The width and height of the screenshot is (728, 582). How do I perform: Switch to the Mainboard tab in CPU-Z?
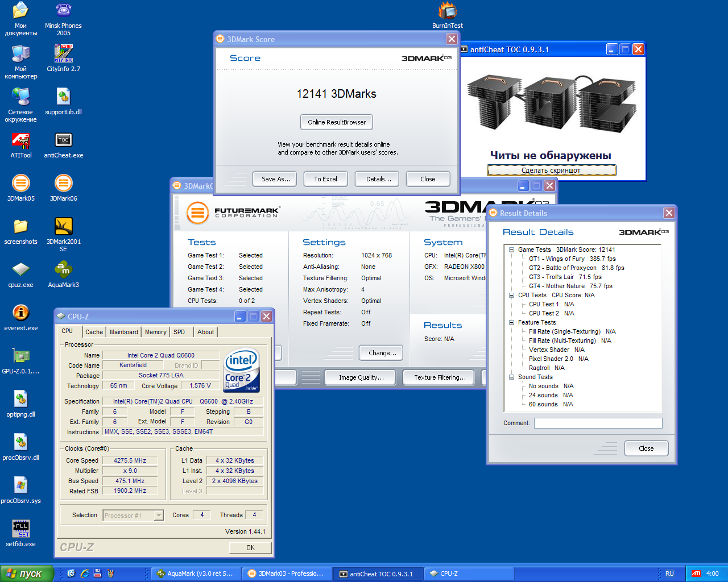click(x=124, y=332)
